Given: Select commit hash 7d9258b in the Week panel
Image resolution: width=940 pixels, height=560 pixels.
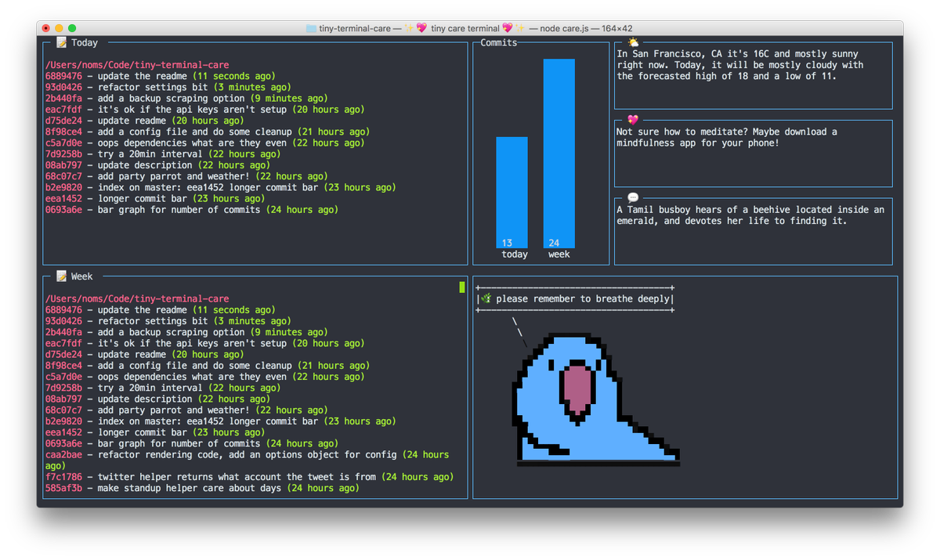Looking at the screenshot, I should (x=63, y=388).
